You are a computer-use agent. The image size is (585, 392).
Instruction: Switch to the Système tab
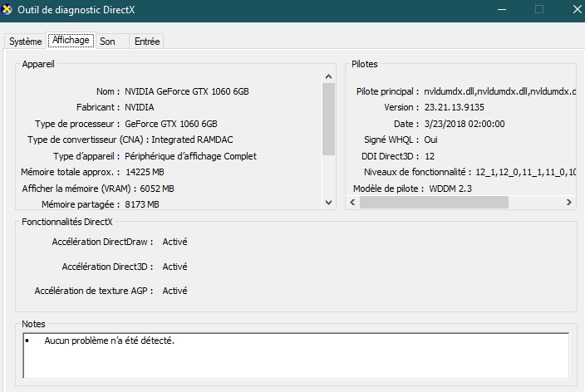[x=26, y=41]
